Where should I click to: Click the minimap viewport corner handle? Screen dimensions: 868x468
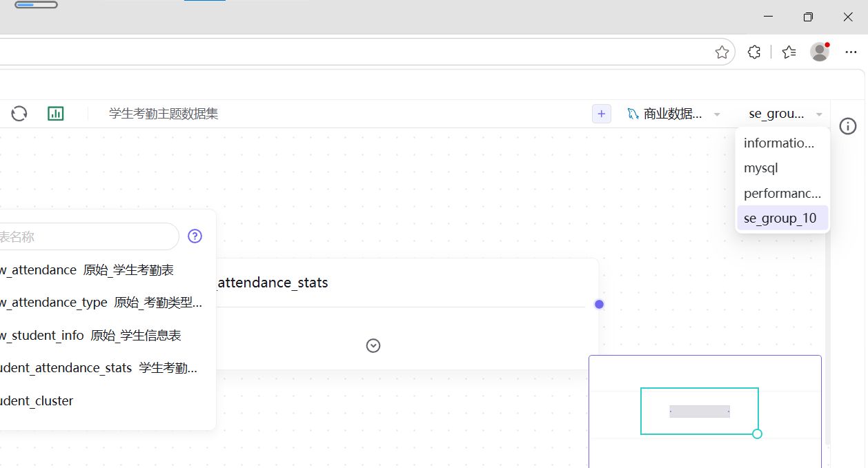757,434
